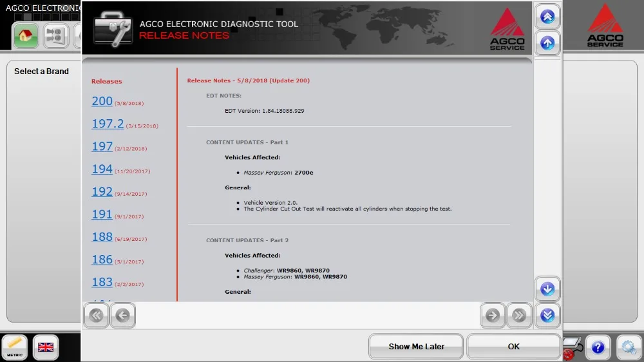Open release 191 notes link
Image resolution: width=644 pixels, height=362 pixels.
[x=102, y=214]
